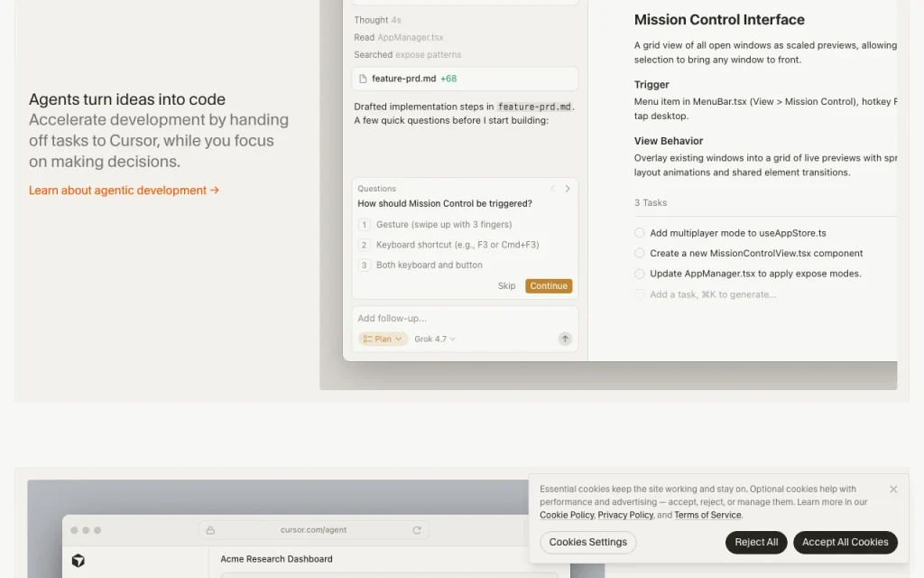Click the Thought 4s line
The width and height of the screenshot is (924, 578).
coord(377,20)
